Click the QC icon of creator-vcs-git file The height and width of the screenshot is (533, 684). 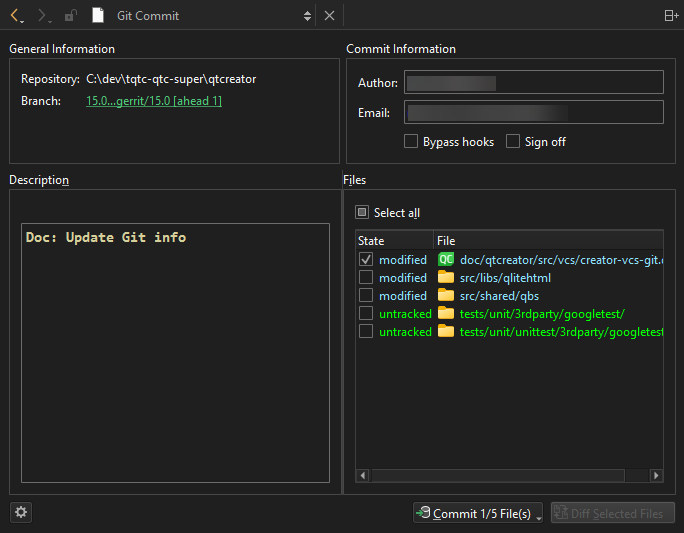(x=446, y=260)
